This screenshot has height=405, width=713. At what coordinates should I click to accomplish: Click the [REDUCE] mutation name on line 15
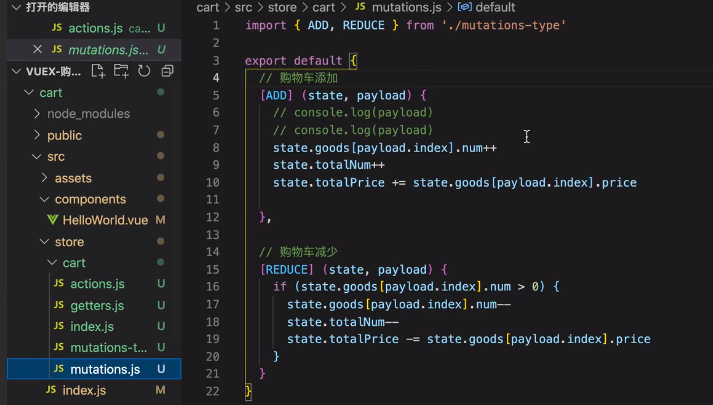click(x=286, y=270)
